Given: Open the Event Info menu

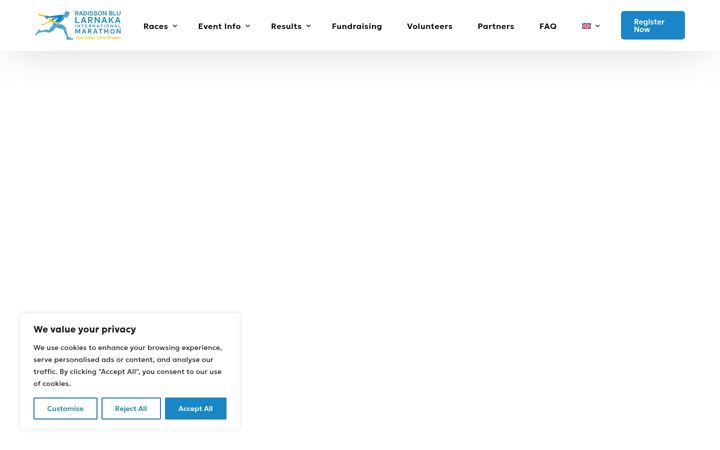Looking at the screenshot, I should point(219,26).
